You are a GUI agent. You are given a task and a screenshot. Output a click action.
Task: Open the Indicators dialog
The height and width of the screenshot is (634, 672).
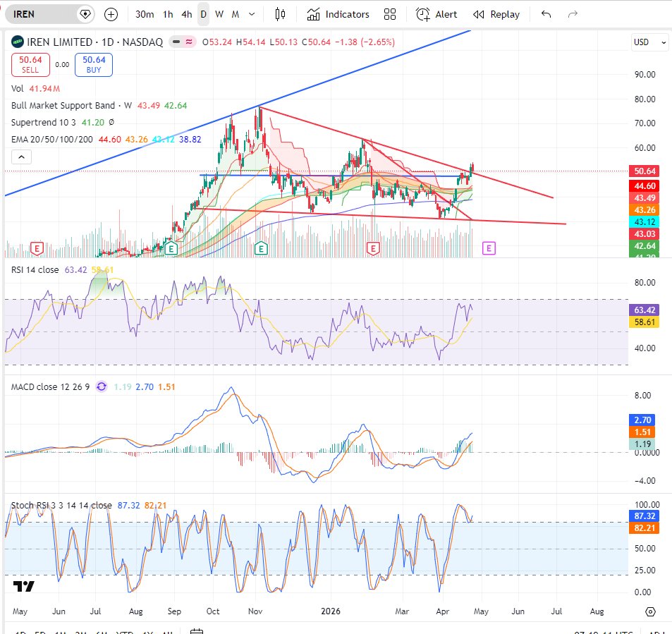pyautogui.click(x=338, y=14)
